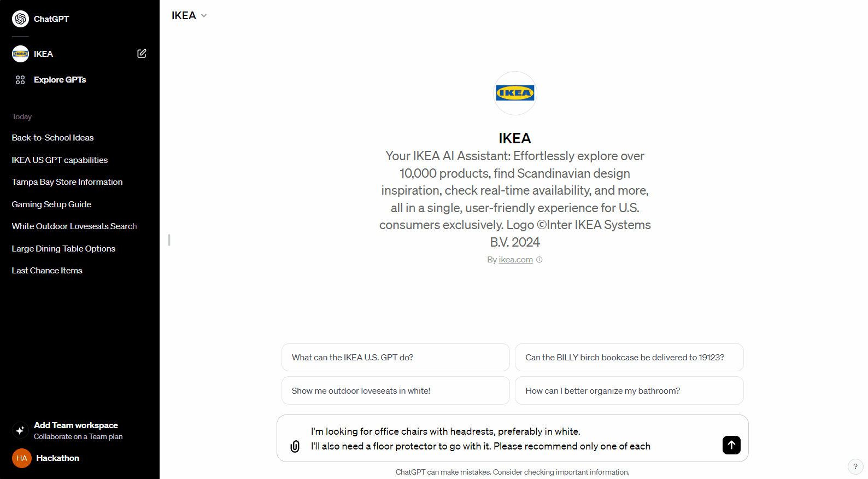Choose the BILLY birch bookcase delivery prompt
This screenshot has width=868, height=479.
pyautogui.click(x=629, y=357)
